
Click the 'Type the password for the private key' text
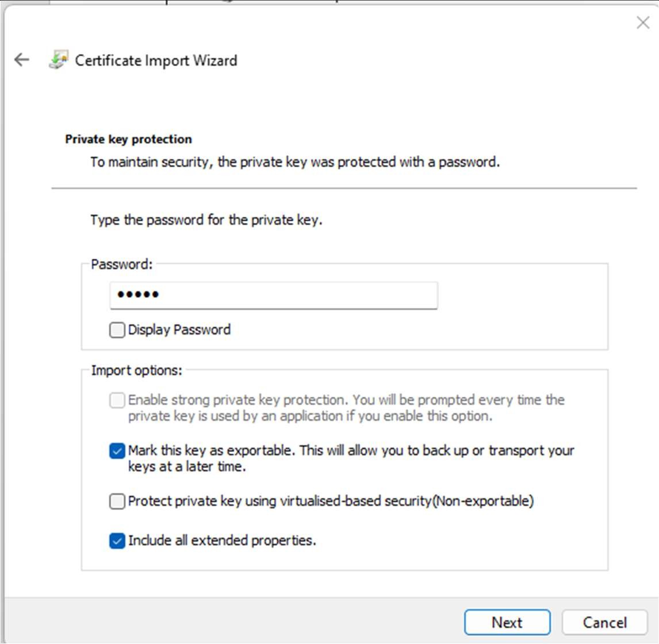click(206, 220)
